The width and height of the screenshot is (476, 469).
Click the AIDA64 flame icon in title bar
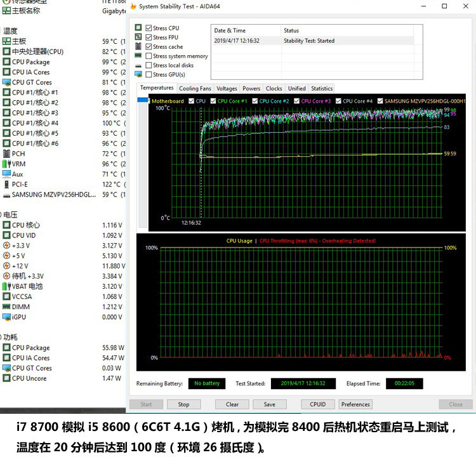pos(133,6)
